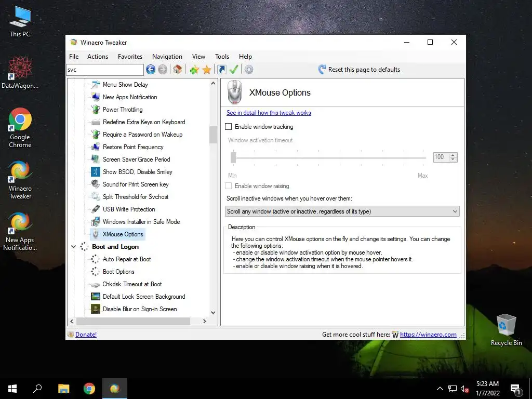Open 'See in detail how this tweak works' link

click(x=269, y=113)
